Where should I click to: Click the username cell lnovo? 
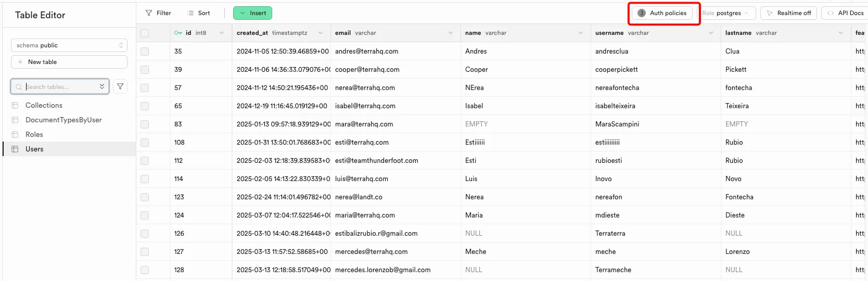pos(656,179)
